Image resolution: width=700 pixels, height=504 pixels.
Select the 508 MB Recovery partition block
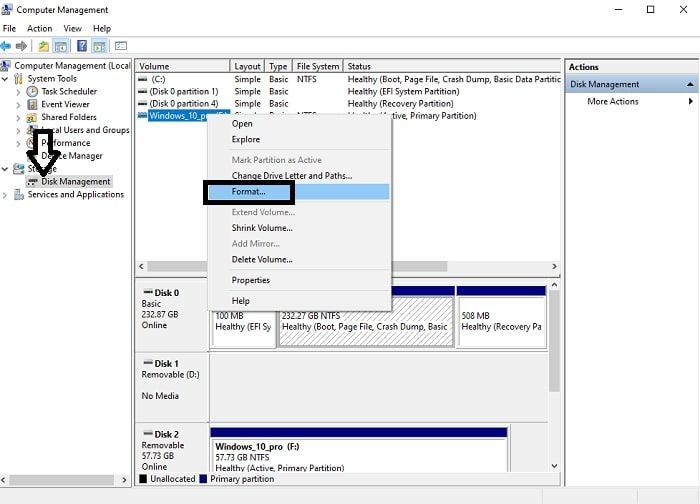[x=501, y=317]
